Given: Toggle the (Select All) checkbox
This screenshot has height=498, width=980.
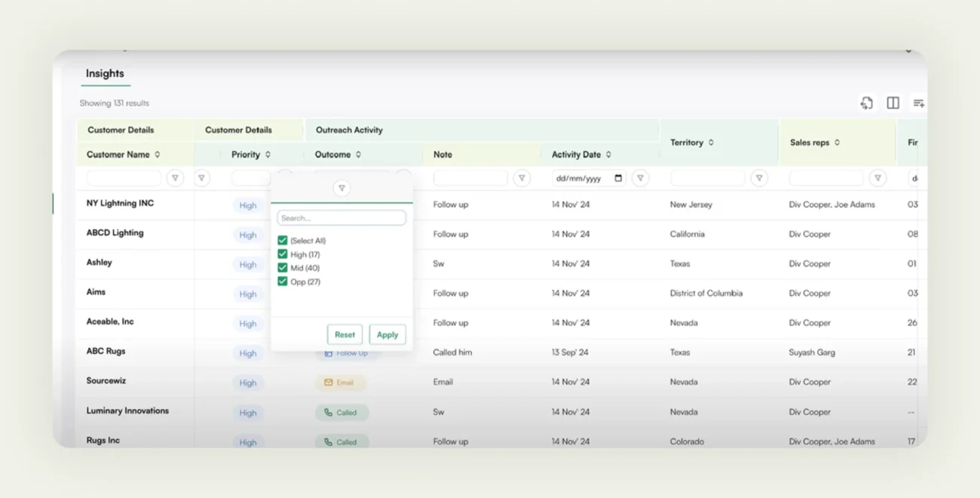Looking at the screenshot, I should click(x=282, y=240).
